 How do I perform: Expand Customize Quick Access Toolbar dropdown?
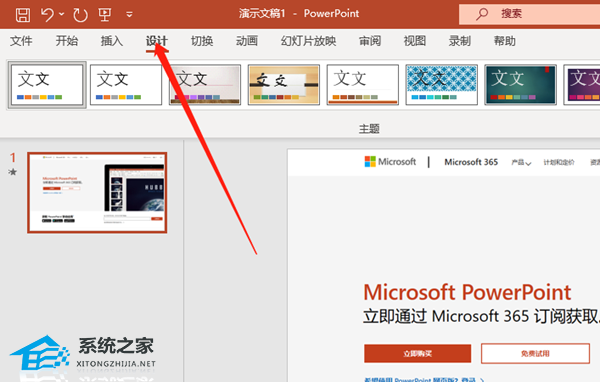pyautogui.click(x=129, y=15)
